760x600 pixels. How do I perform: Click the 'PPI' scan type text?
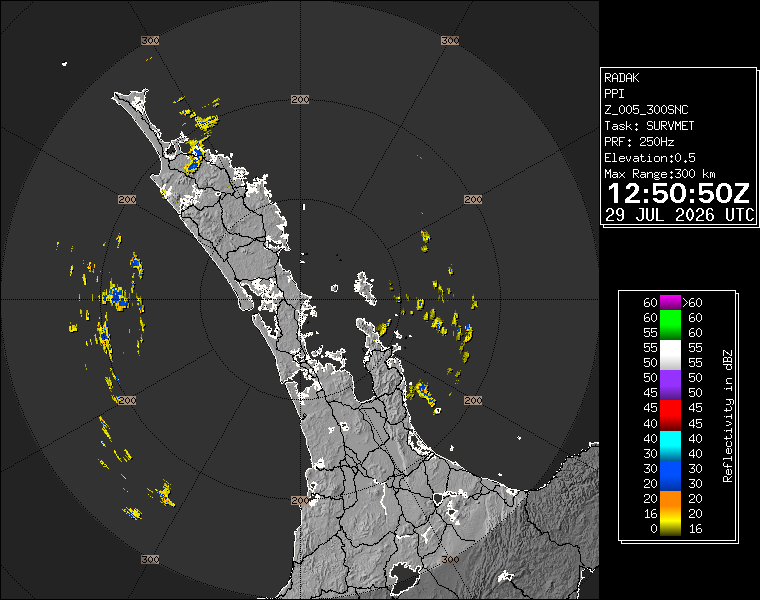[x=614, y=94]
